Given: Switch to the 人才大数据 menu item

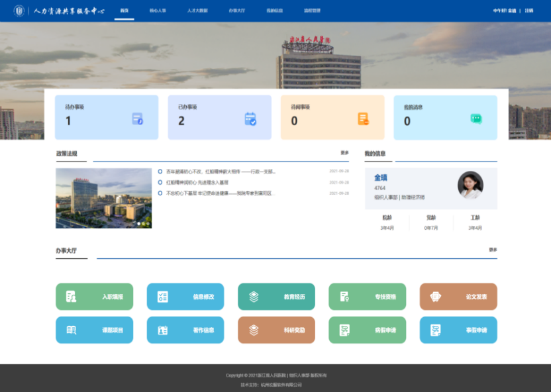Looking at the screenshot, I should click(197, 11).
